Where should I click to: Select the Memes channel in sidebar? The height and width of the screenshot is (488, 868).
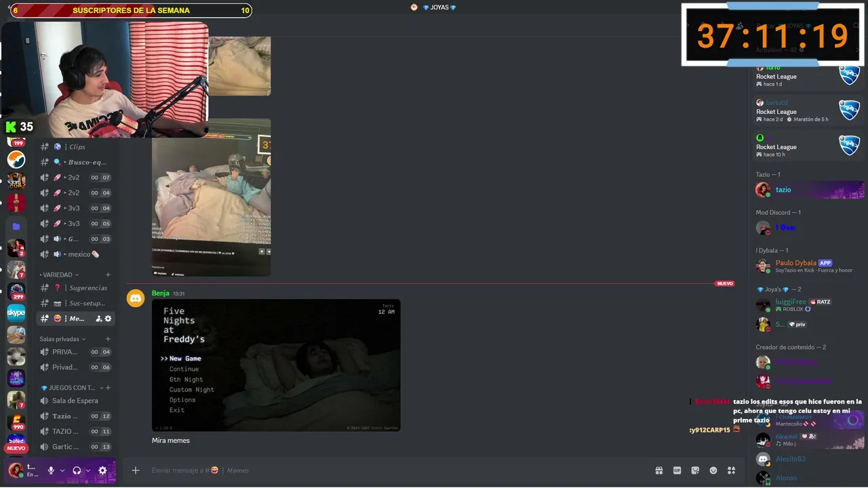(x=75, y=319)
